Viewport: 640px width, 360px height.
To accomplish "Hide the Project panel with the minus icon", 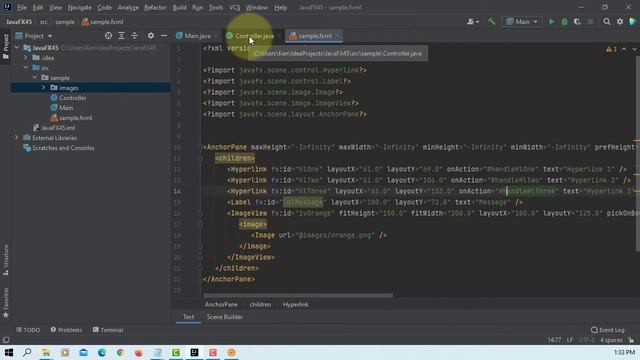I will point(164,36).
